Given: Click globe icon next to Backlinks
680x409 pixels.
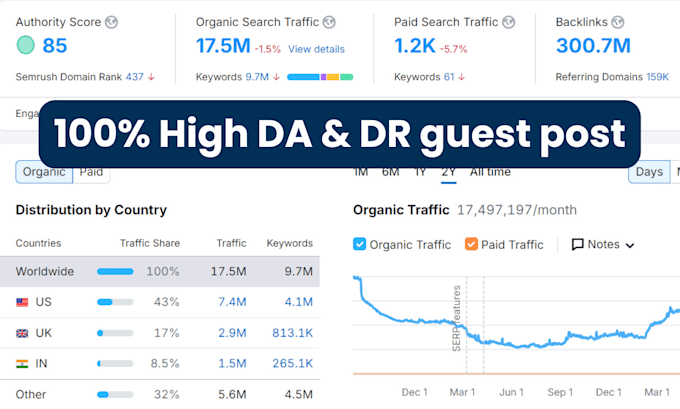Looking at the screenshot, I should tap(618, 22).
